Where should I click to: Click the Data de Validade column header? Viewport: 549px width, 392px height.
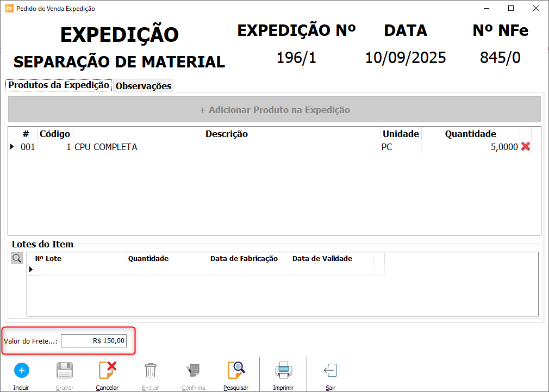332,259
